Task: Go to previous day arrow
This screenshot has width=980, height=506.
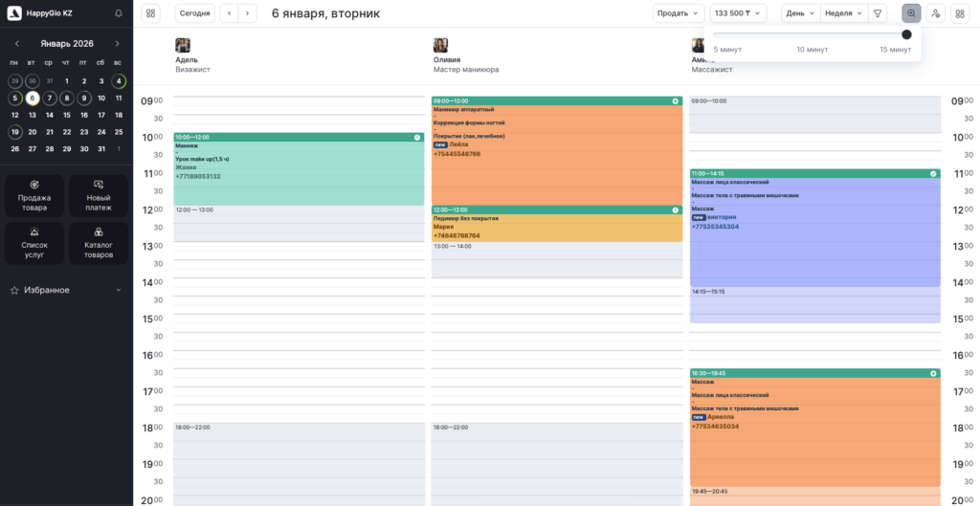Action: (x=229, y=13)
